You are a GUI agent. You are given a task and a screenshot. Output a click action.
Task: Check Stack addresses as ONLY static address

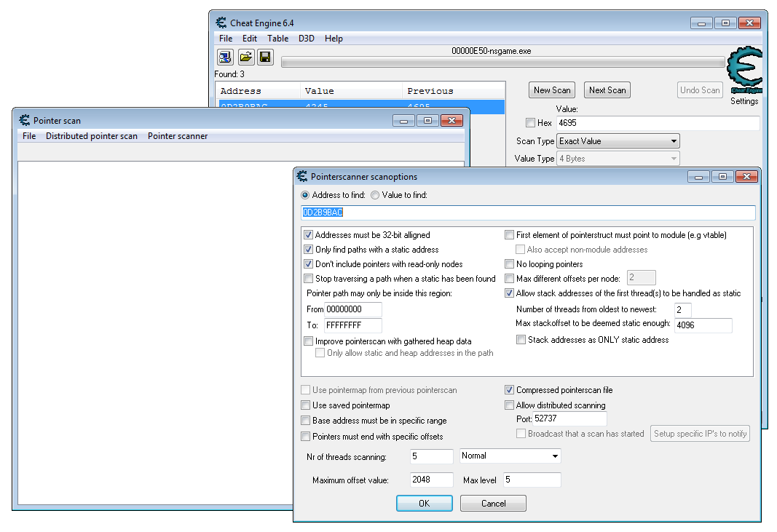pos(521,339)
